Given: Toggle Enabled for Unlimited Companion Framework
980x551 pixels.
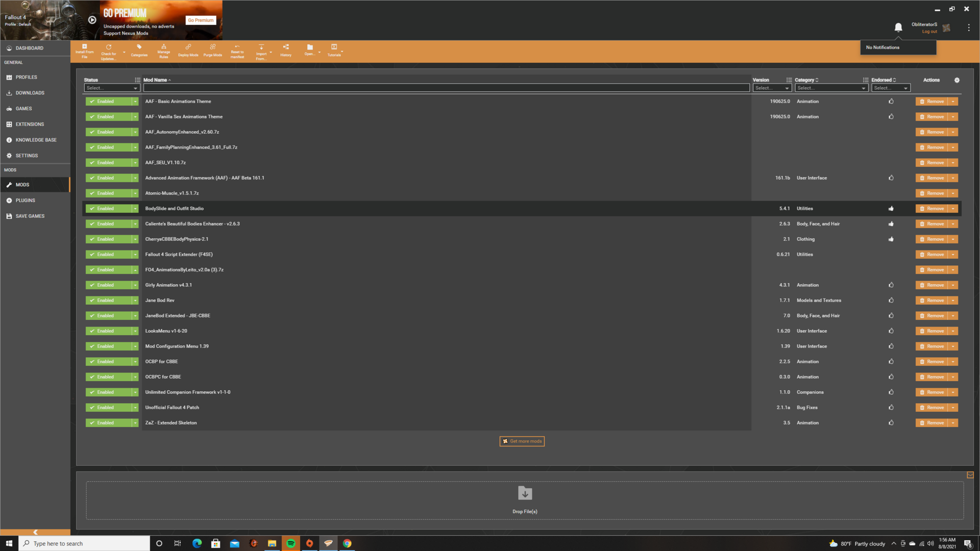Looking at the screenshot, I should tap(109, 392).
